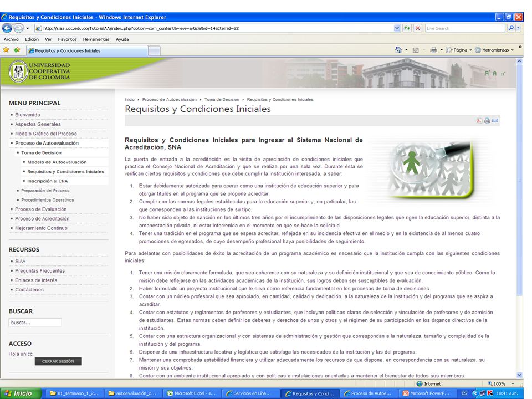Click the Add to Favorites star icon
Image resolution: width=532 pixels, height=399 pixels.
coord(17,50)
